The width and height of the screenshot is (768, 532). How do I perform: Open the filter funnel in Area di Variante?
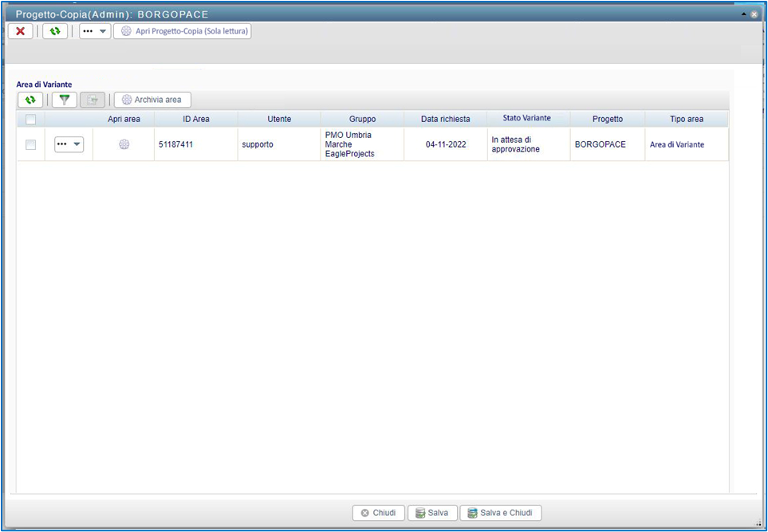click(x=65, y=100)
